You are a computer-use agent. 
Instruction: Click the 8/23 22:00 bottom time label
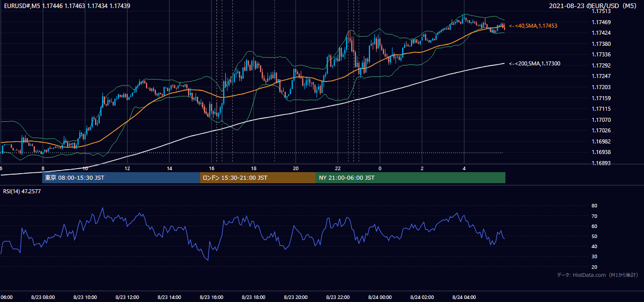tap(338, 297)
